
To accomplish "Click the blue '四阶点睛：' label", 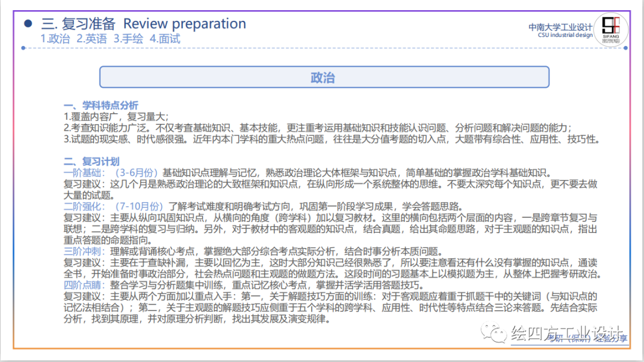I will pyautogui.click(x=85, y=284).
